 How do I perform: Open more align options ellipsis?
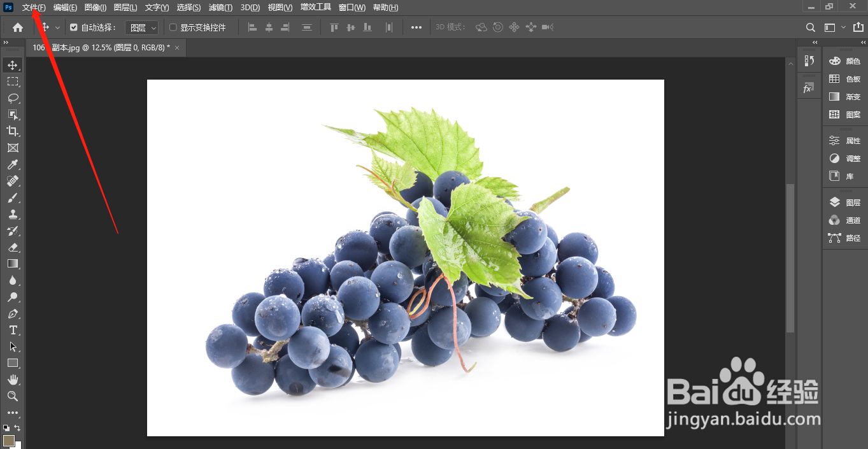coord(416,27)
